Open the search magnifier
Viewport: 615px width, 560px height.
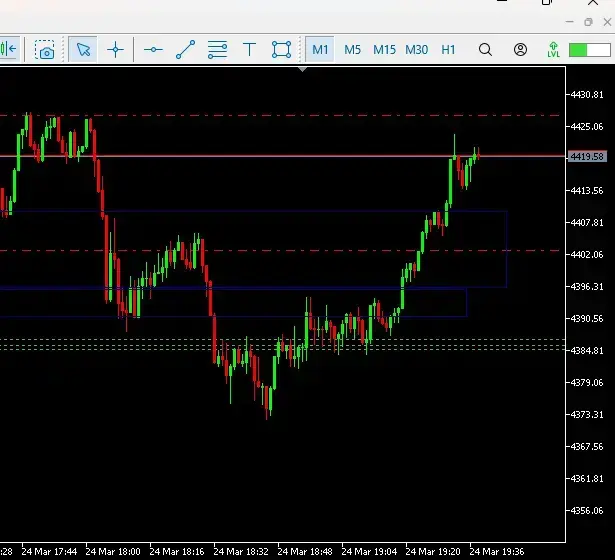[x=485, y=50]
